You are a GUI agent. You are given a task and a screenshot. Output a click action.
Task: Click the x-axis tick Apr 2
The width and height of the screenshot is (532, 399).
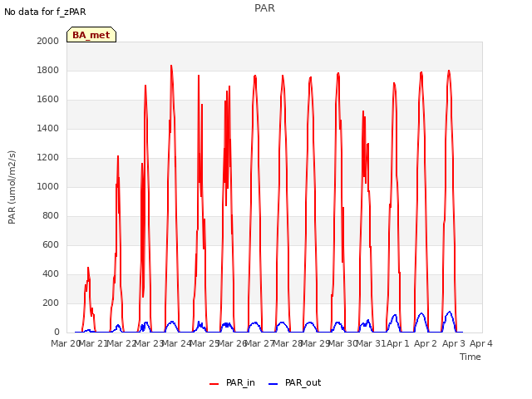pyautogui.click(x=426, y=343)
